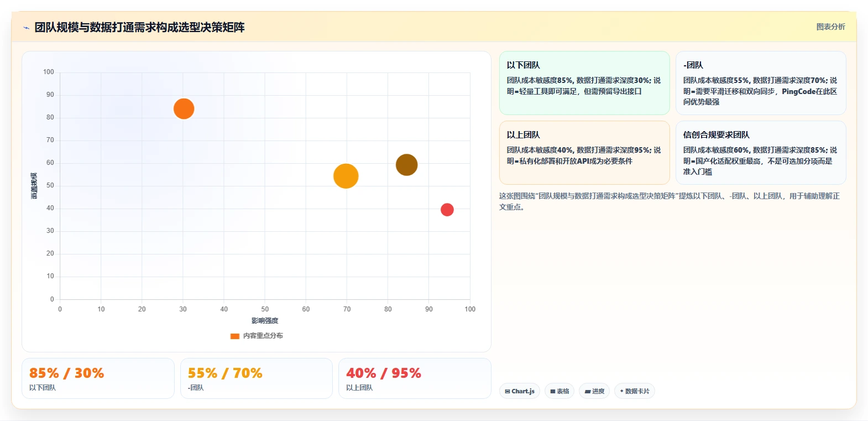Click the sparkle icon in 数据卡片 chip

[622, 391]
